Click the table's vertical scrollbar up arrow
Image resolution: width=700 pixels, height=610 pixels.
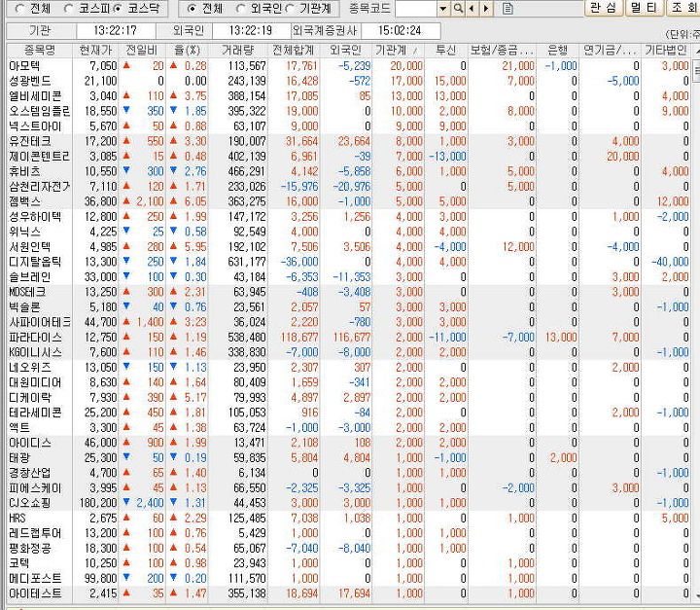coord(696,52)
